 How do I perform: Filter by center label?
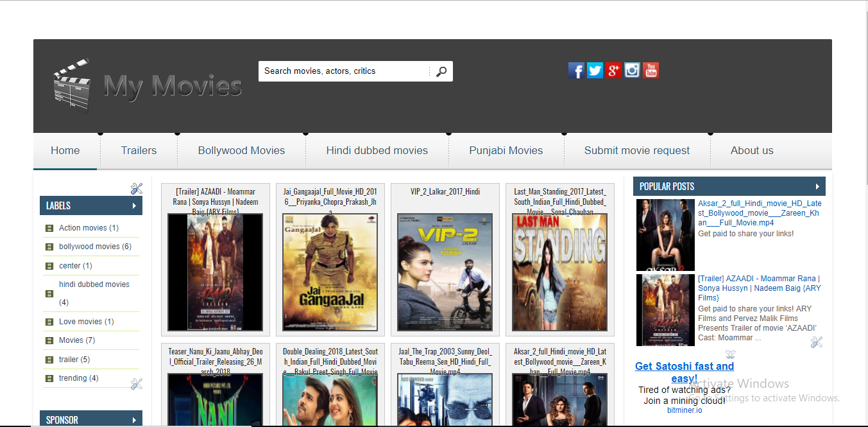point(75,266)
